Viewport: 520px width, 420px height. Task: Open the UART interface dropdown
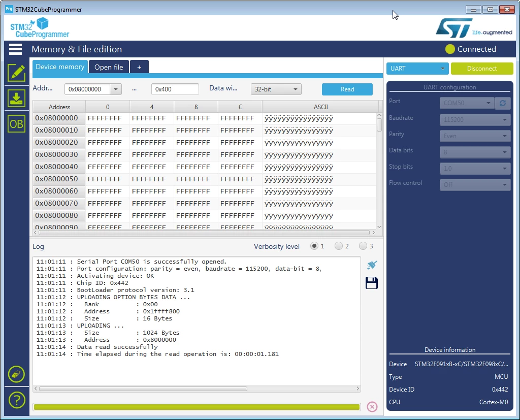point(417,69)
